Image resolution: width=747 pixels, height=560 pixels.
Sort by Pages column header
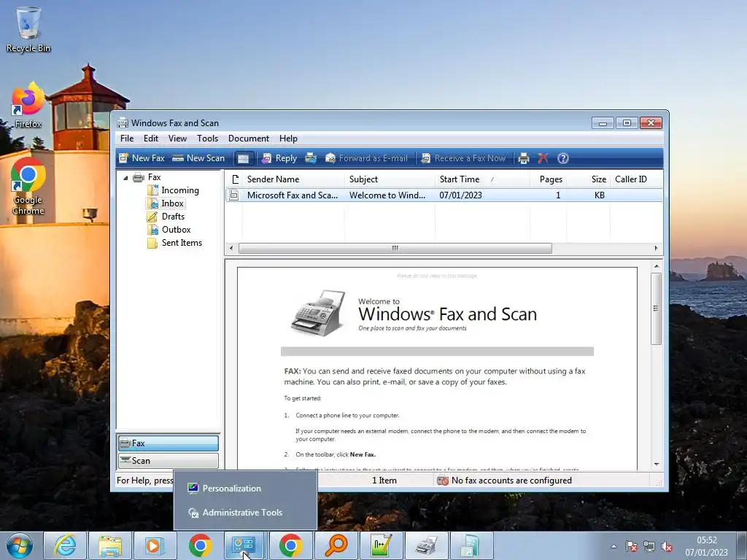548,179
